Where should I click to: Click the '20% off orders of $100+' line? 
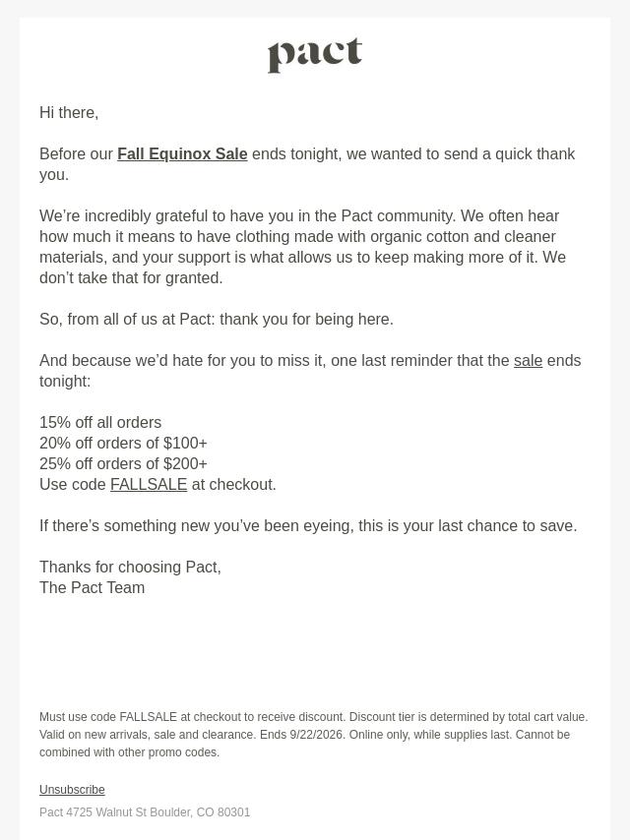123,443
